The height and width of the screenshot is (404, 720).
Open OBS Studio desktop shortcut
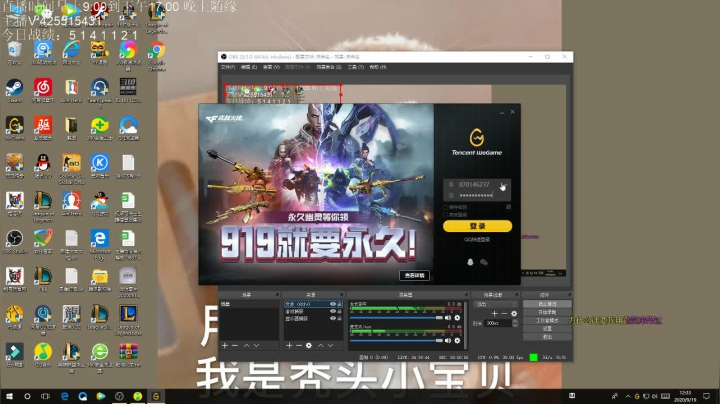click(14, 241)
